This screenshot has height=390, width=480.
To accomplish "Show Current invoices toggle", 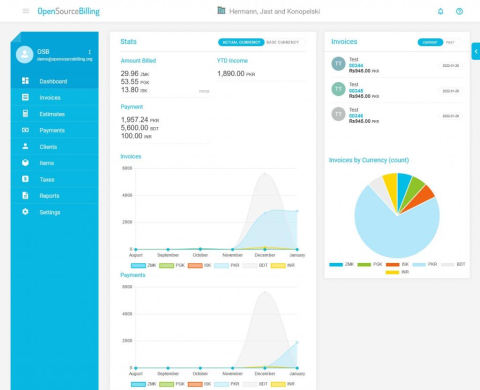I will click(x=430, y=42).
